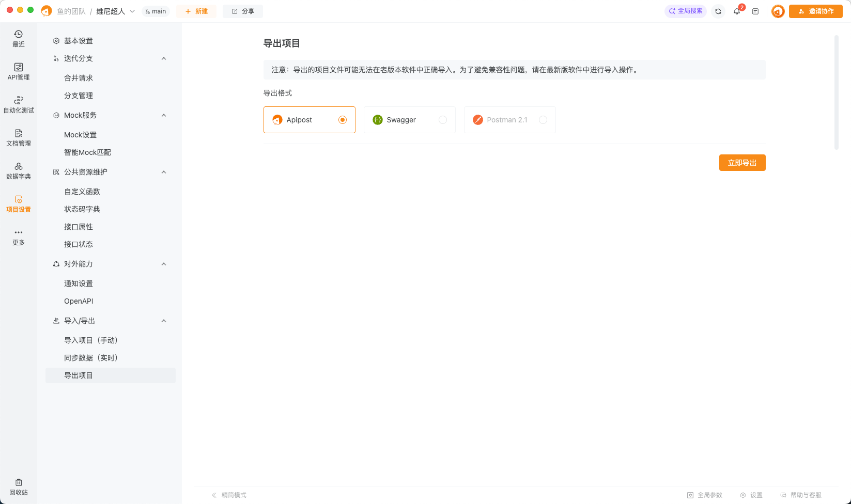Switch to 自动化测试 section
Image resolution: width=851 pixels, height=504 pixels.
[x=19, y=104]
